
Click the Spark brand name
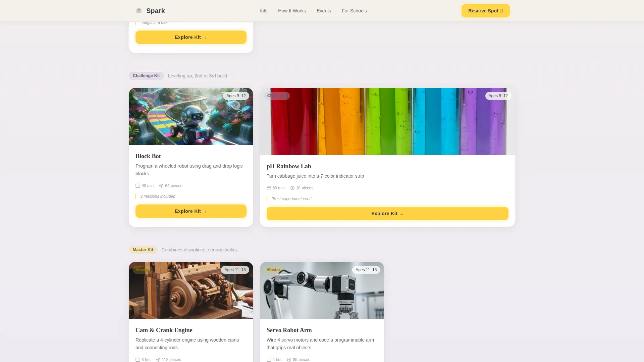pos(155,11)
